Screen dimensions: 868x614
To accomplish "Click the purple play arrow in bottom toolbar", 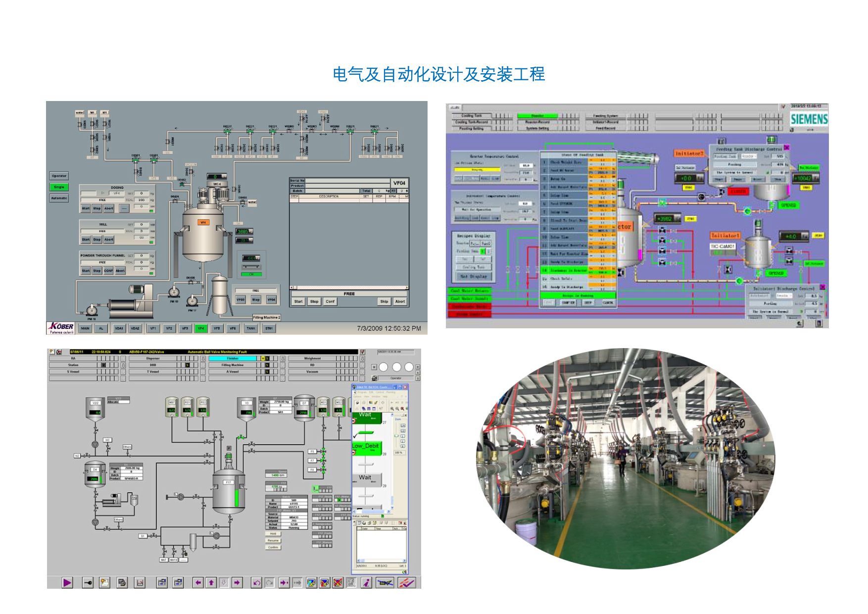I will pyautogui.click(x=67, y=583).
